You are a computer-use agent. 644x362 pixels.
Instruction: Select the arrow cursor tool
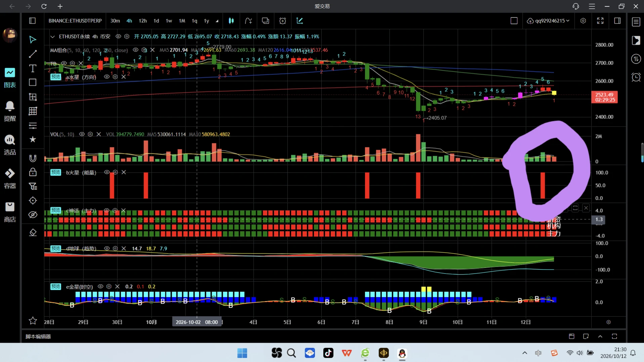point(33,40)
